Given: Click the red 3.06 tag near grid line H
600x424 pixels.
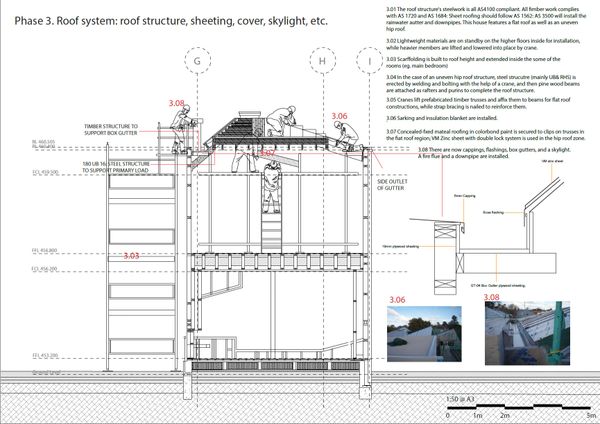Looking at the screenshot, I should click(339, 116).
